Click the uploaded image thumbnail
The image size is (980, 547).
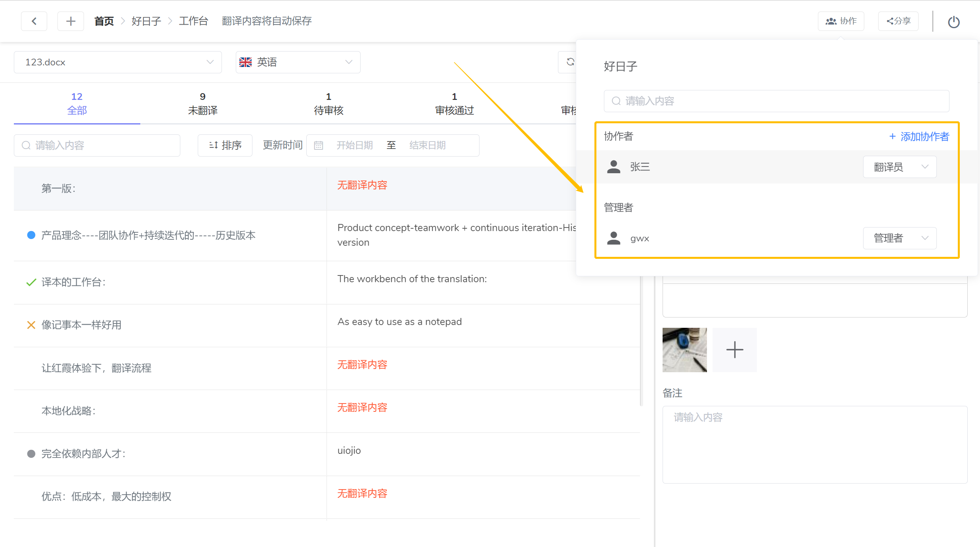[x=684, y=350]
